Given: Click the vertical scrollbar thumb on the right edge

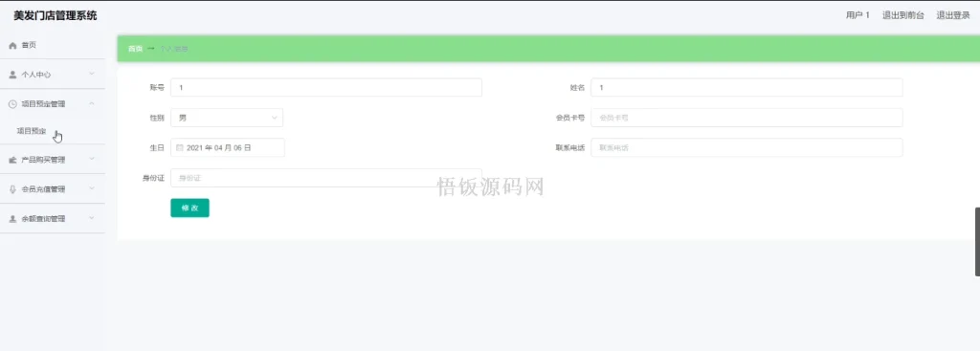Looking at the screenshot, I should [977, 242].
